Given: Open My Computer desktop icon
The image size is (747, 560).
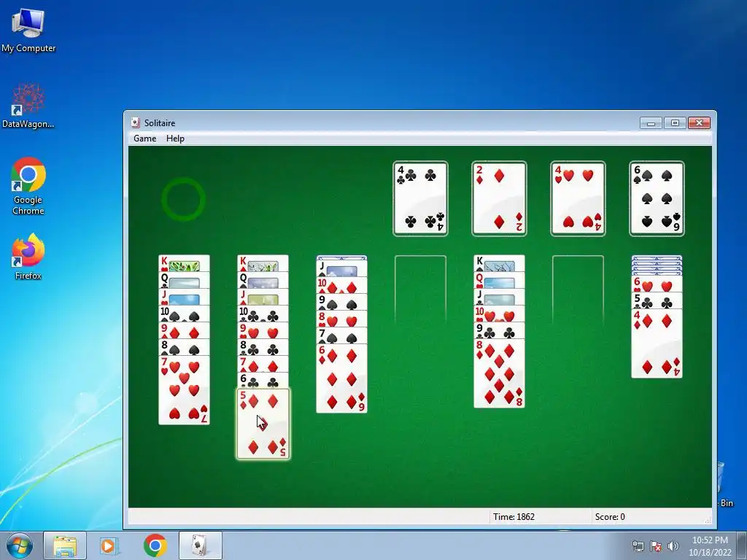Looking at the screenshot, I should [x=28, y=29].
